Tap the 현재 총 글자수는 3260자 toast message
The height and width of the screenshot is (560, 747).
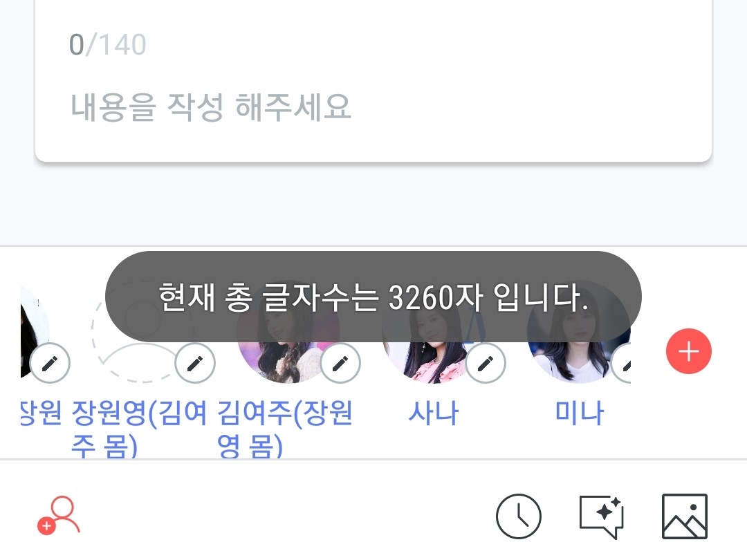(x=373, y=297)
